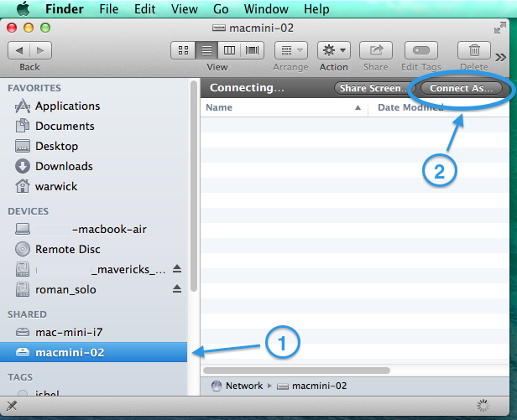Open the Action gear dropdown

tap(334, 50)
